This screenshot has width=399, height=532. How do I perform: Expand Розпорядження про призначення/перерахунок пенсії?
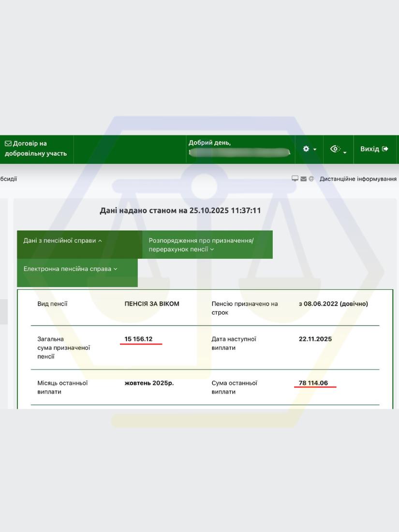pos(207,244)
